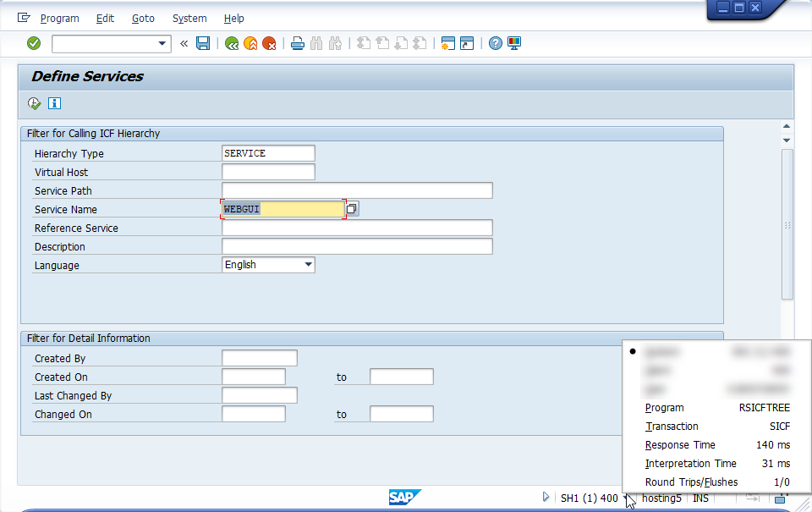
Task: Click the First Page icon
Action: 364,43
